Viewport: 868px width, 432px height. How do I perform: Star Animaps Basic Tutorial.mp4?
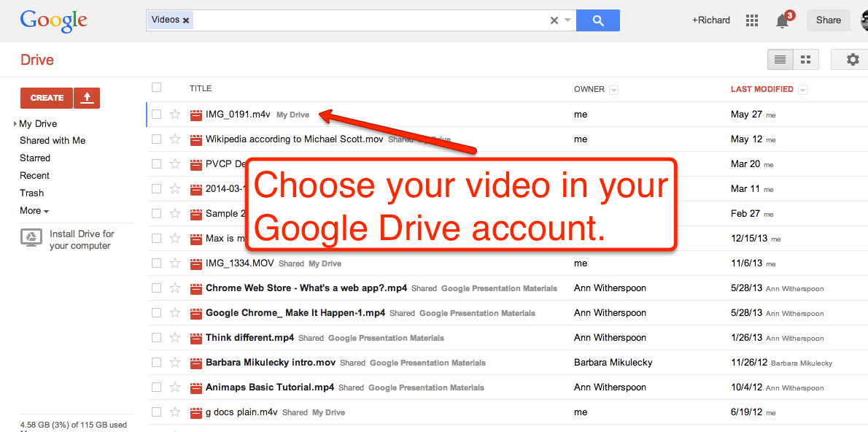[175, 387]
